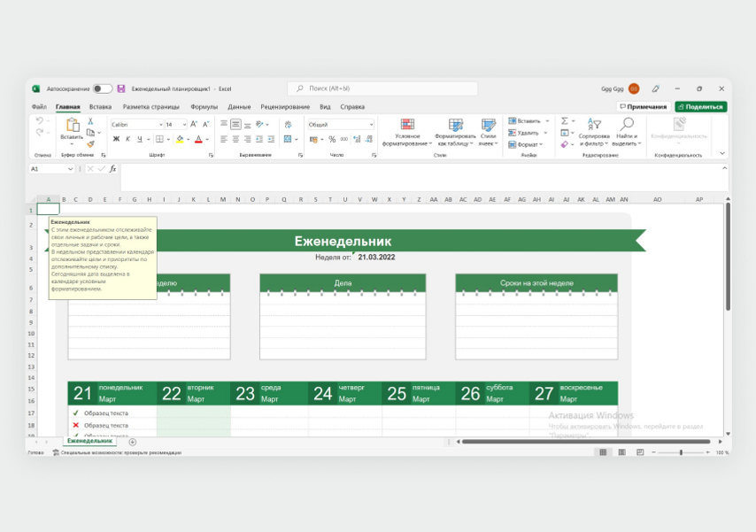Open the Файл menu tab
Viewport: 756px width, 532px height.
point(39,106)
